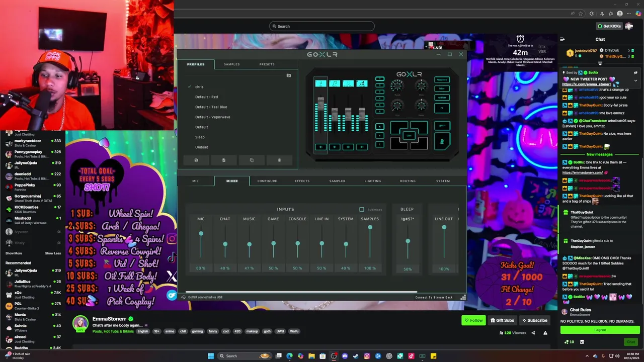The image size is (644, 362).
Task: Open the profiles folder icon in GoXLR
Action: click(289, 75)
